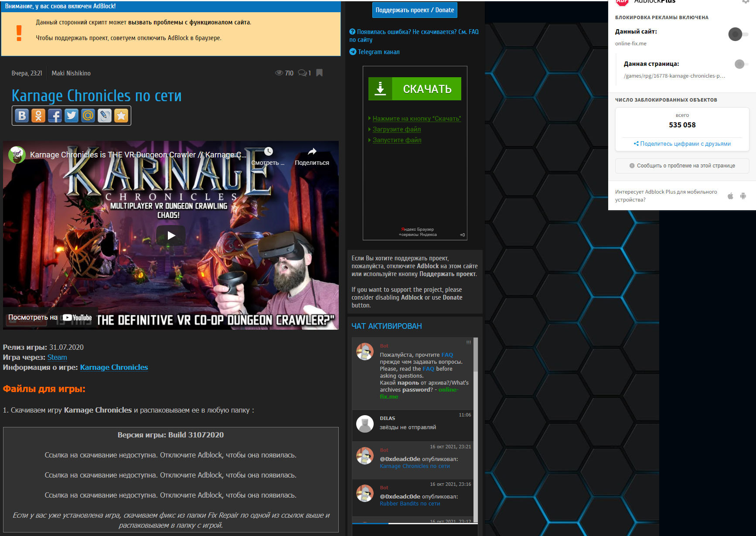Image resolution: width=756 pixels, height=536 pixels.
Task: Open Adblock Plus settings gear icon
Action: coord(746,2)
